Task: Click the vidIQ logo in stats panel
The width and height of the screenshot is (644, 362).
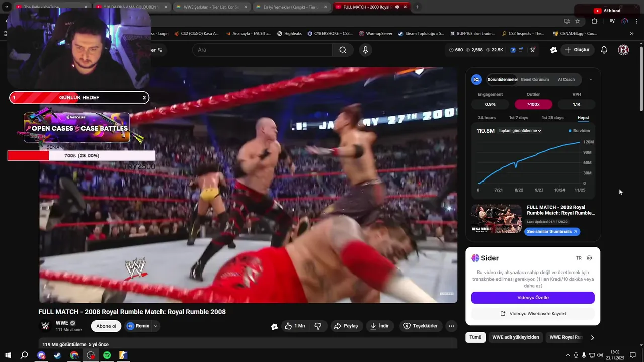Action: tap(476, 79)
